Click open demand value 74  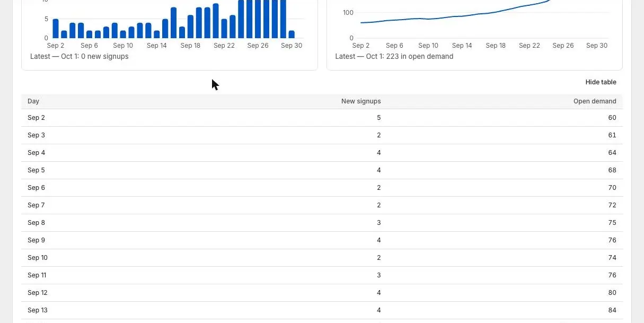[x=612, y=258]
